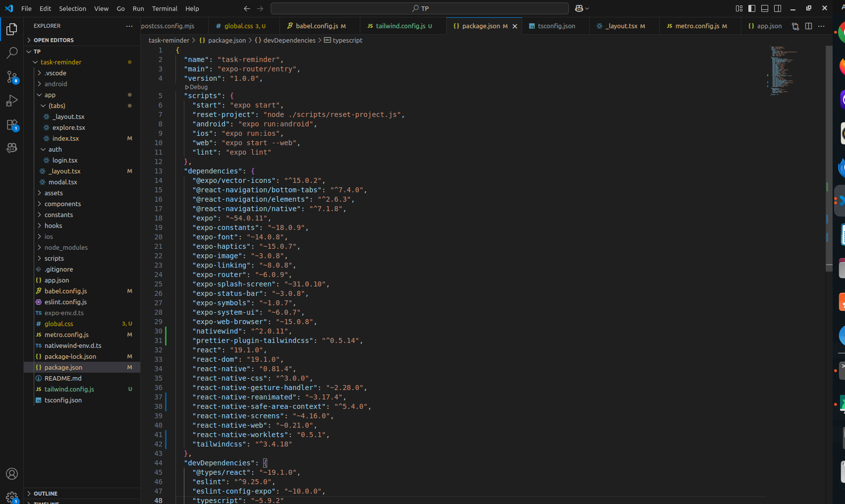Toggle the Secondary Side Bar visibility
Viewport: 845px width, 504px height.
(x=778, y=8)
